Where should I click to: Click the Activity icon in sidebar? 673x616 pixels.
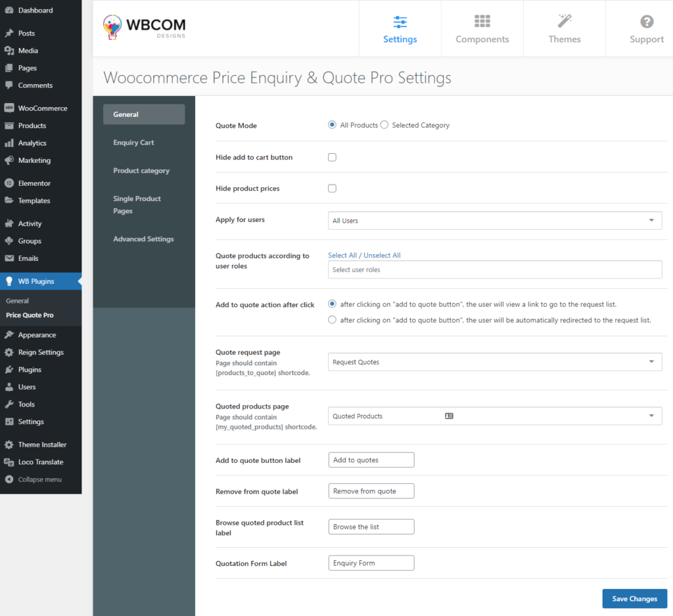tap(9, 223)
